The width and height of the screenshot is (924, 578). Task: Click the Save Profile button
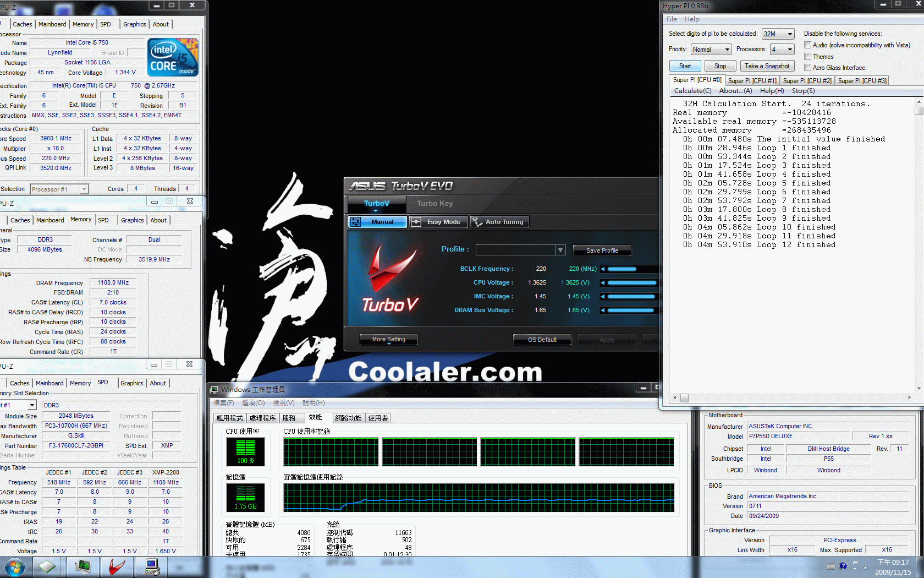(x=602, y=250)
